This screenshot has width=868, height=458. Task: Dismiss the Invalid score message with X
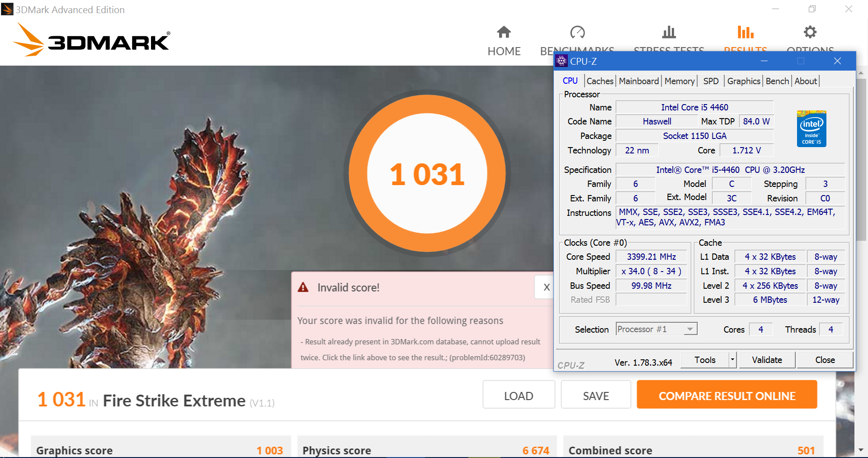pos(546,287)
